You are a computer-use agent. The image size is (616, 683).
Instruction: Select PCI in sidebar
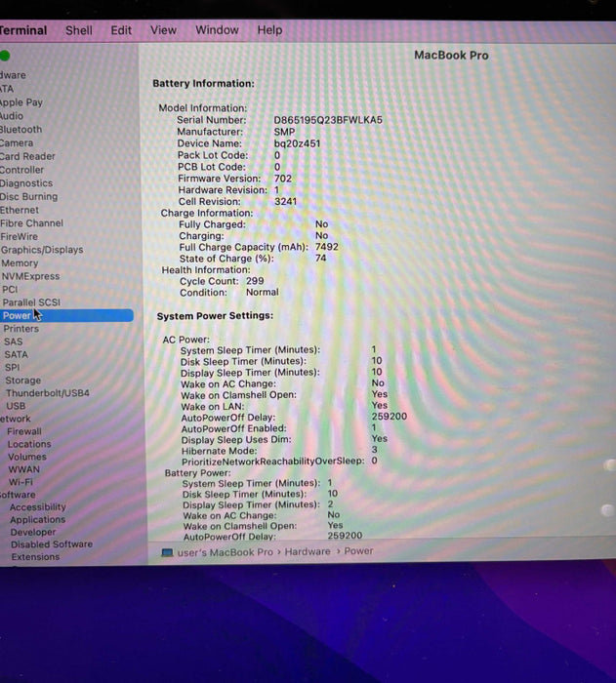[x=10, y=289]
